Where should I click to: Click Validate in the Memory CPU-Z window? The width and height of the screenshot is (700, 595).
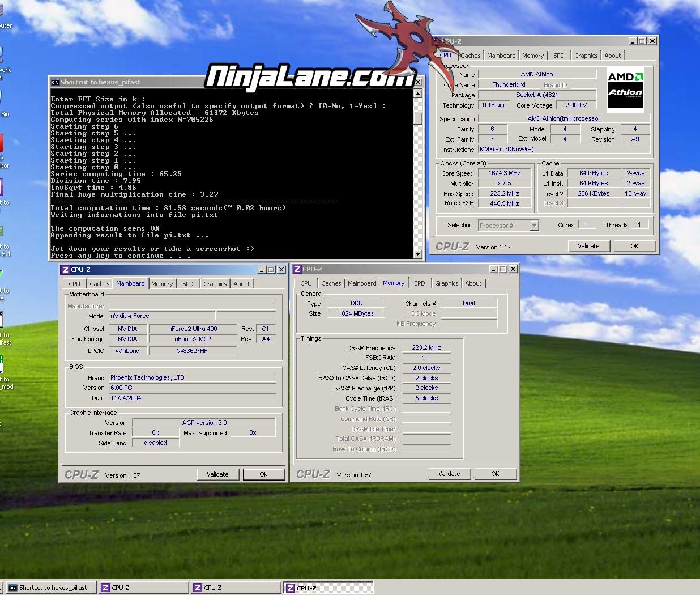(449, 474)
